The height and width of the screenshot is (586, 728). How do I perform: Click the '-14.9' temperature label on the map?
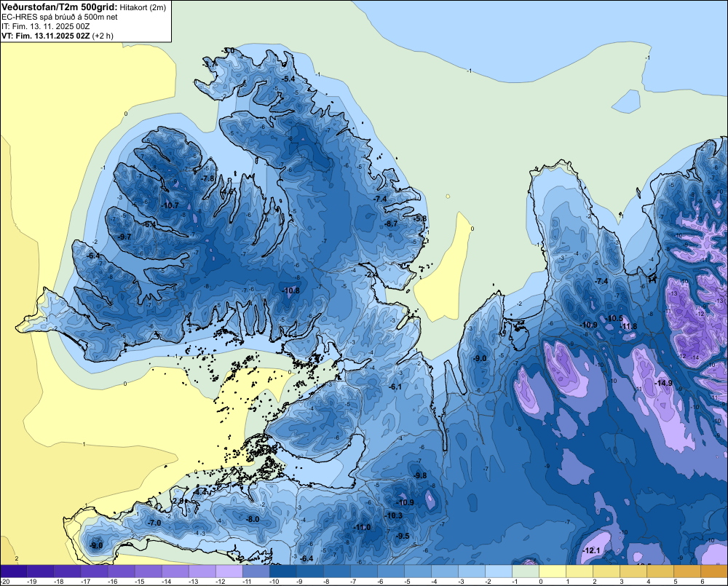[x=663, y=383]
